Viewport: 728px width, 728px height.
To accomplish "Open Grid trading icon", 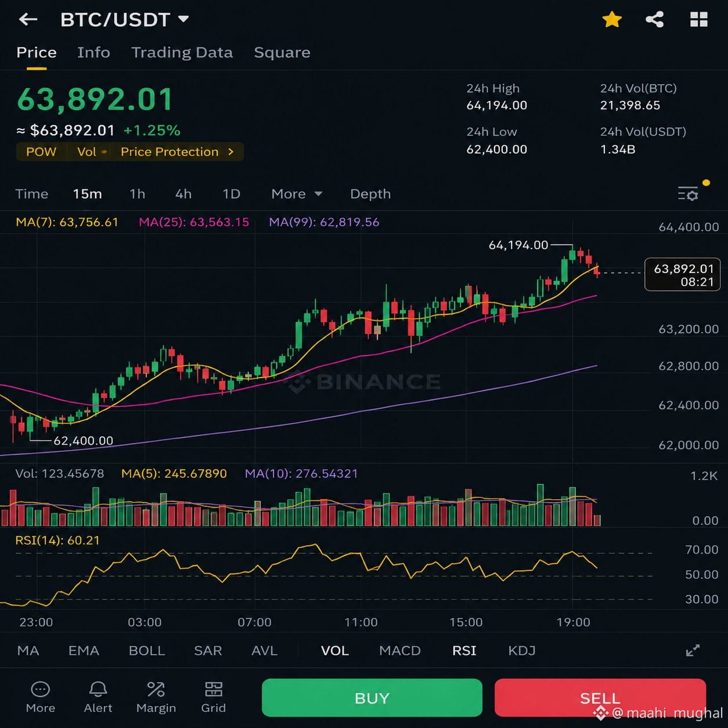I will coord(214,697).
